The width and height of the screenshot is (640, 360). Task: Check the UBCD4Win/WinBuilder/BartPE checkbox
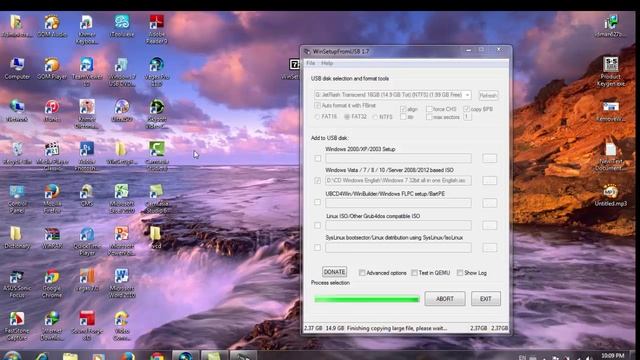[x=318, y=202]
